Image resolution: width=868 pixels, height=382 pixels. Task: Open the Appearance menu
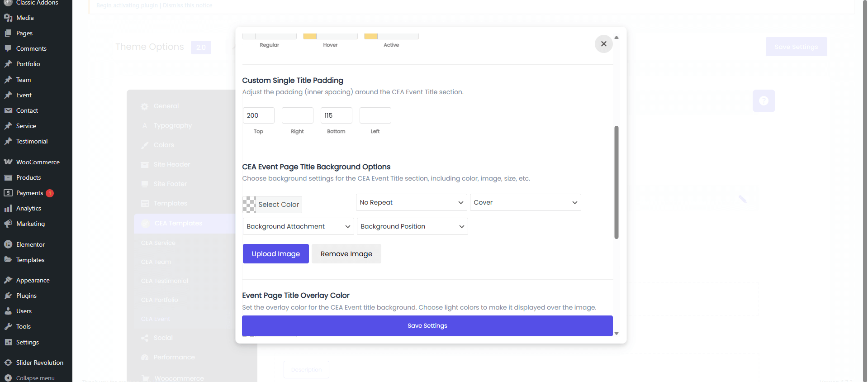[33, 280]
